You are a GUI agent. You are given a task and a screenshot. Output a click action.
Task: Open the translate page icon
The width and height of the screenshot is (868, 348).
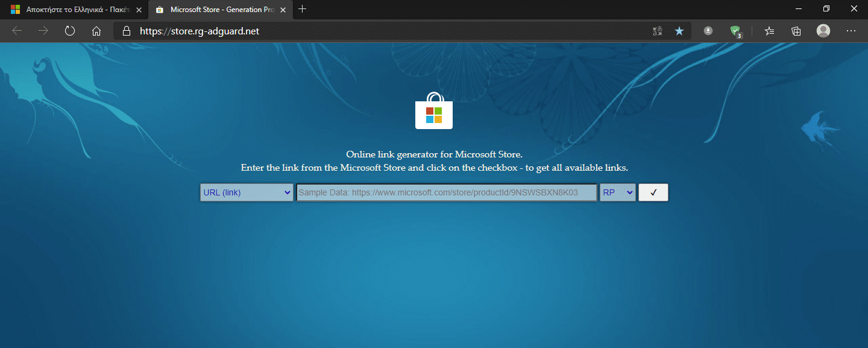click(658, 31)
